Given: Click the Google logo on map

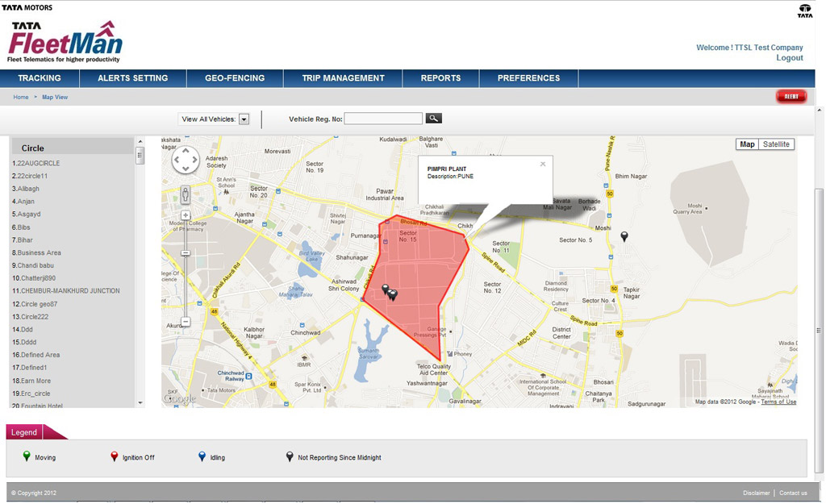Looking at the screenshot, I should 180,398.
